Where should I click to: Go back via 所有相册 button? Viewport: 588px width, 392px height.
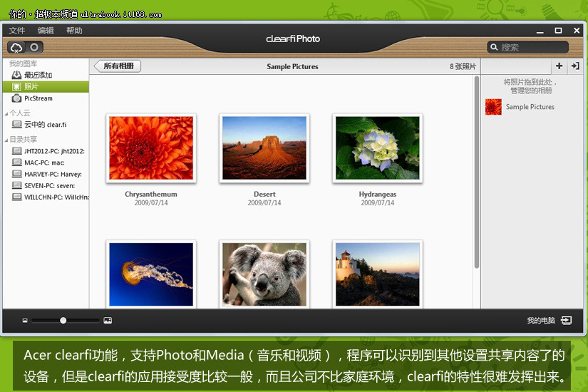[118, 66]
